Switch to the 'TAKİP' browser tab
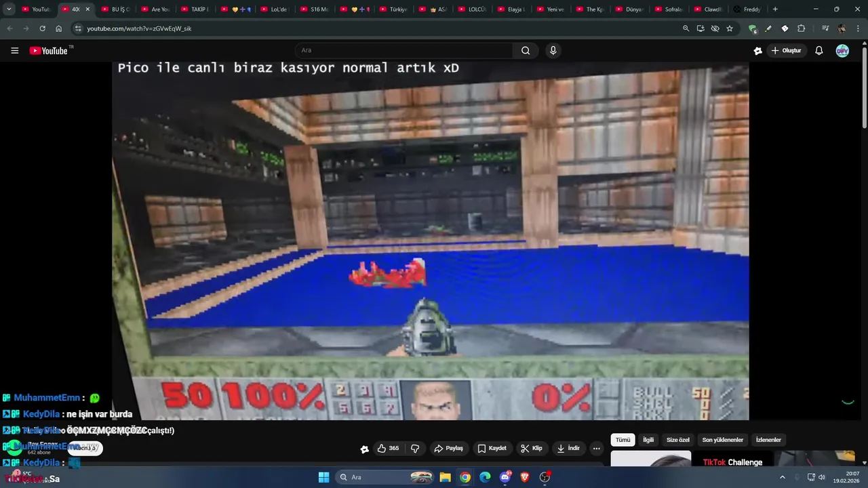 tap(195, 9)
